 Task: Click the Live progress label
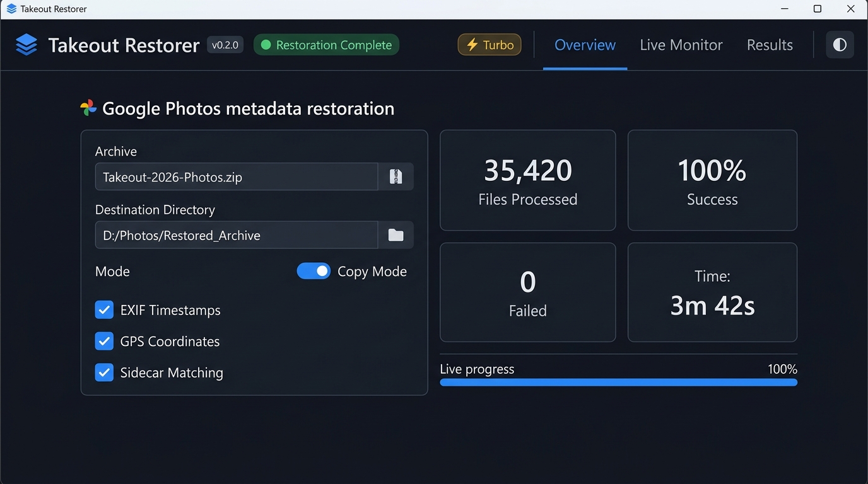[477, 369]
